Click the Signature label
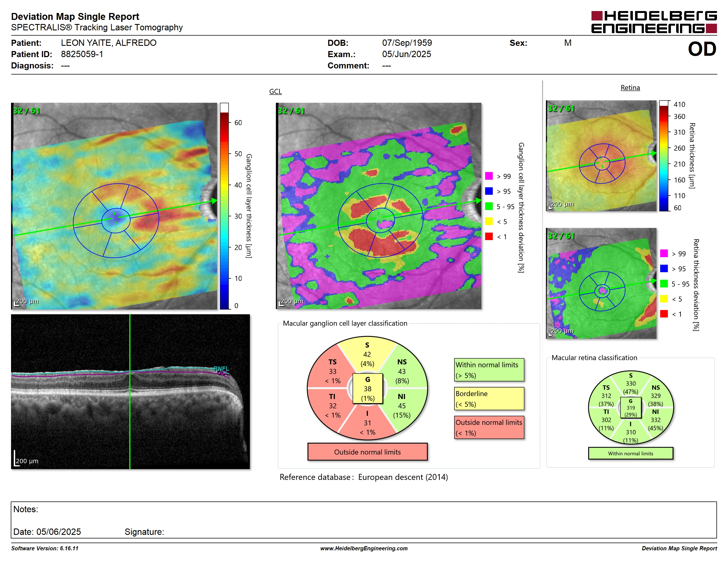 coord(144,532)
